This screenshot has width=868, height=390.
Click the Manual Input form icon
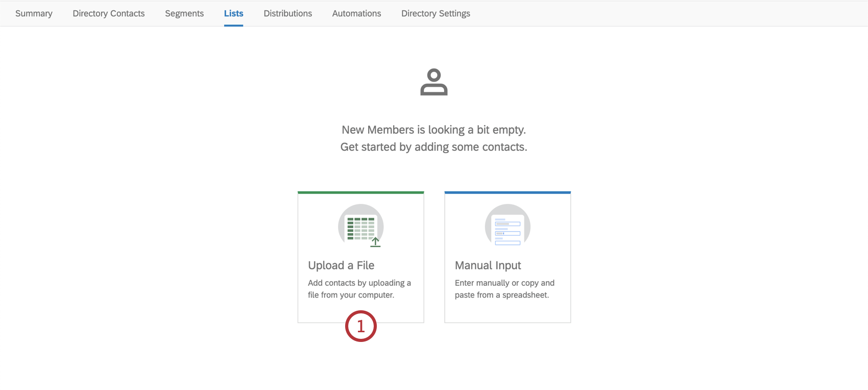tap(508, 226)
